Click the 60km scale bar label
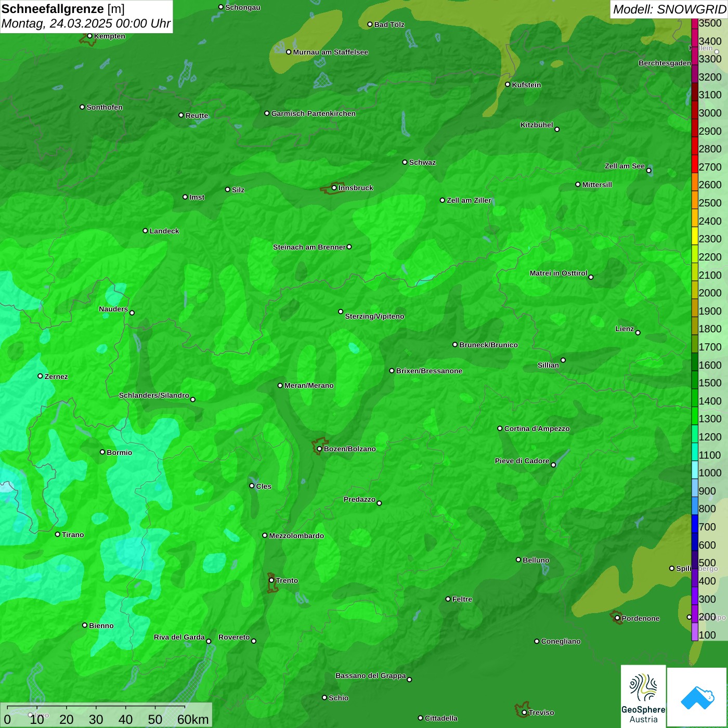Image resolution: width=728 pixels, height=728 pixels. coord(193,719)
